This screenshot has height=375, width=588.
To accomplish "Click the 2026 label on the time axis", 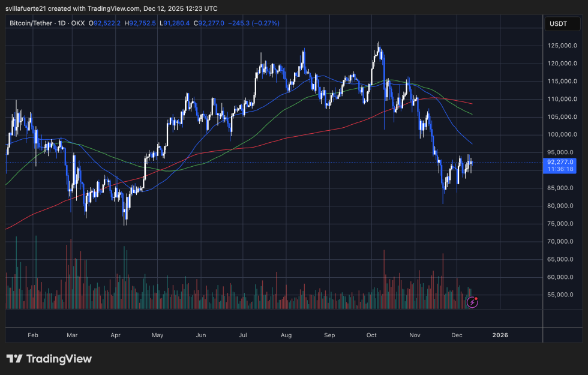I will coord(500,335).
